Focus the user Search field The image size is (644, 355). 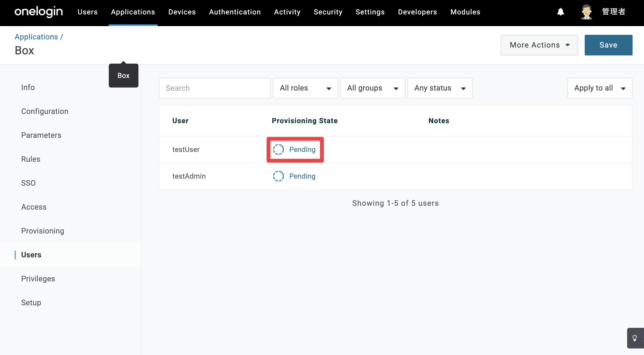coord(215,88)
